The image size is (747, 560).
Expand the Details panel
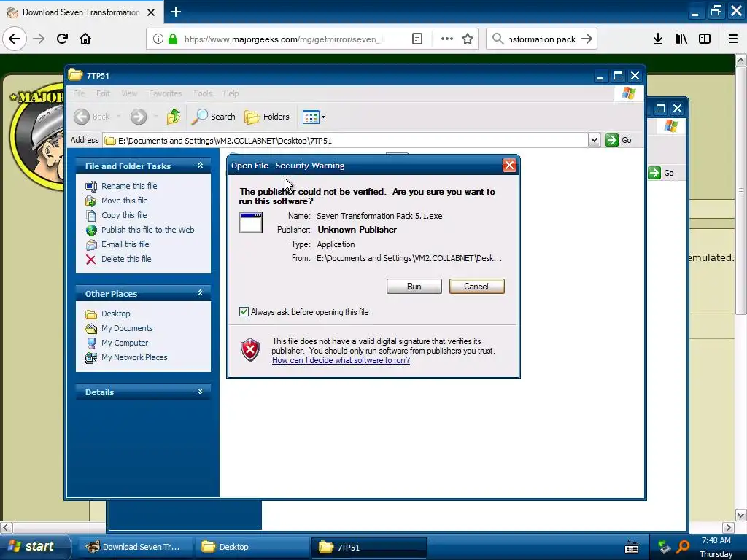click(200, 392)
